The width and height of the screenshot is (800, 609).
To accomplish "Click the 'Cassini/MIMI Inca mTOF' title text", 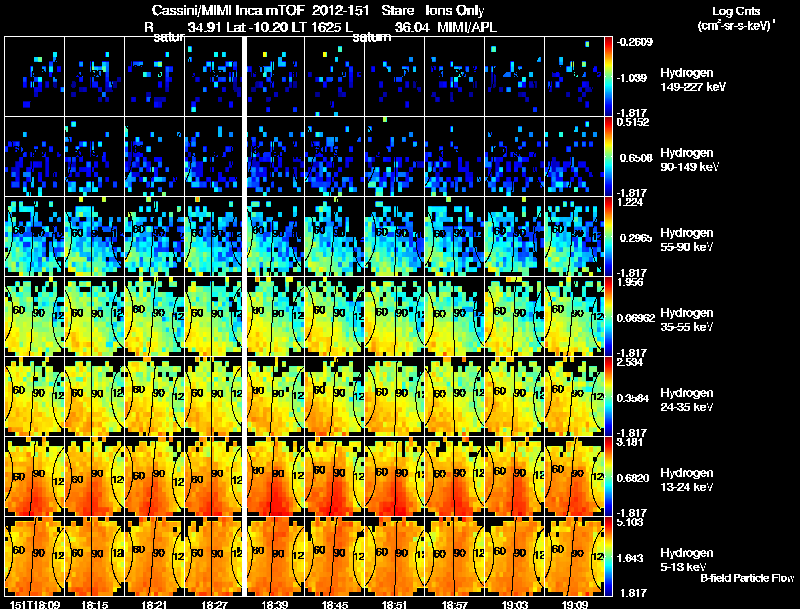I will pyautogui.click(x=228, y=11).
